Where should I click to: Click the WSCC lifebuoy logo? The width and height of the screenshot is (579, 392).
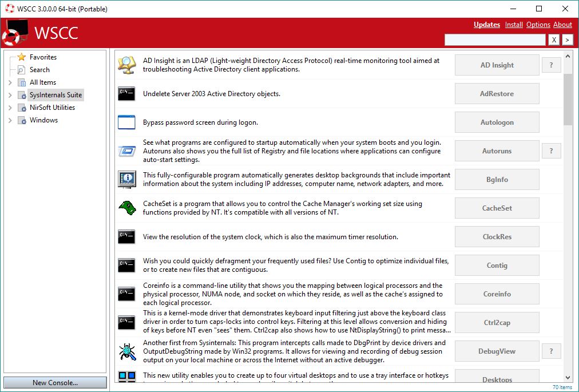point(15,33)
